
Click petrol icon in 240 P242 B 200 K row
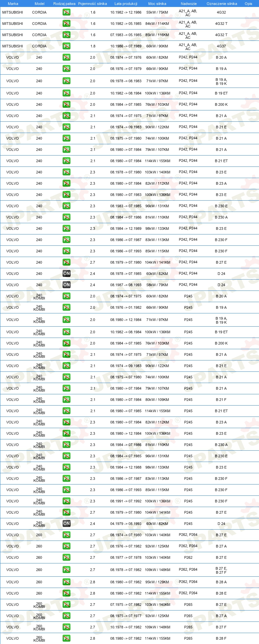(x=66, y=104)
